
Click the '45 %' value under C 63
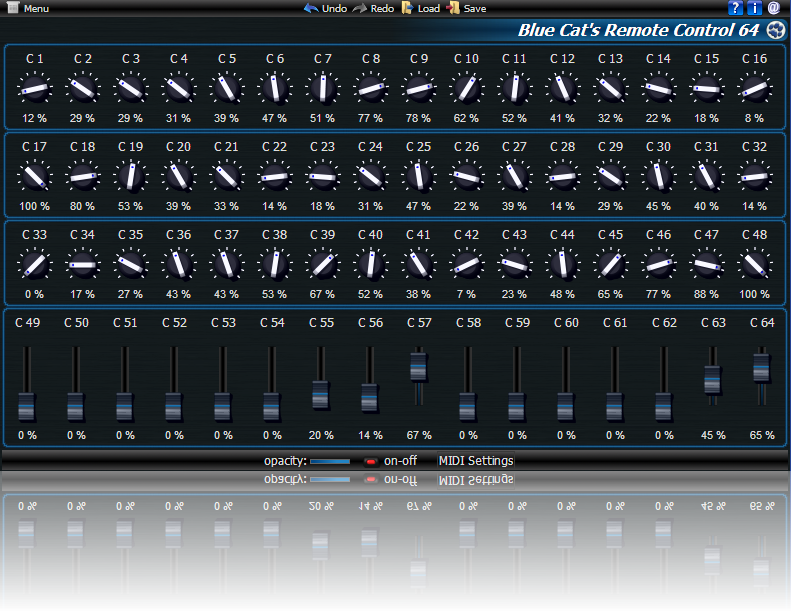coord(713,435)
